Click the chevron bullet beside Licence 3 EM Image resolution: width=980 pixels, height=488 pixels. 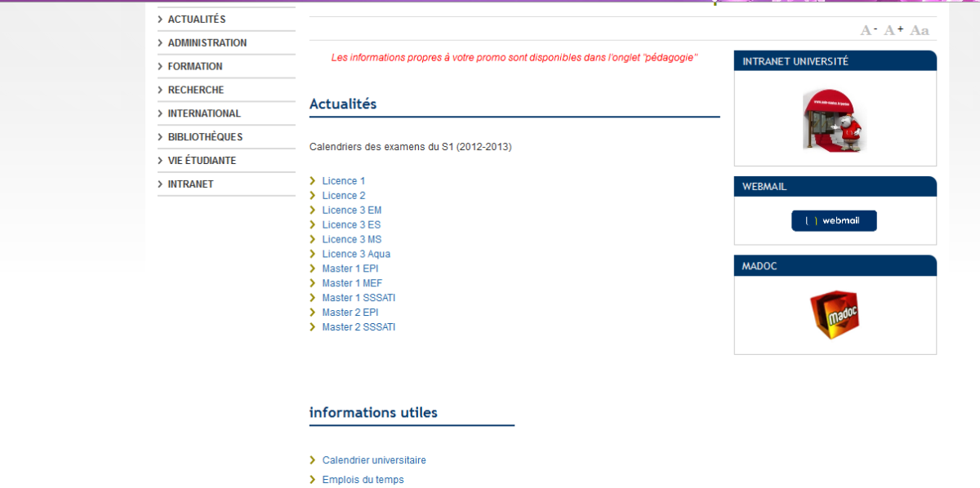click(313, 211)
